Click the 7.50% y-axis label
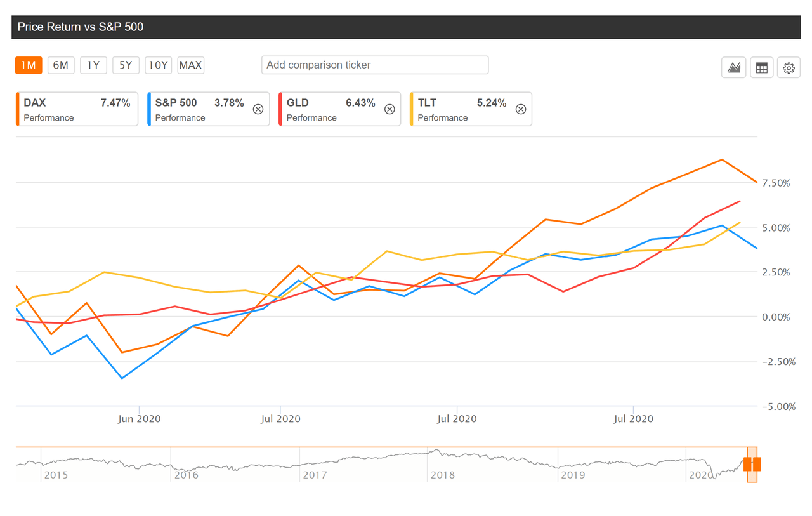Screen dimensions: 812x516 pos(776,183)
